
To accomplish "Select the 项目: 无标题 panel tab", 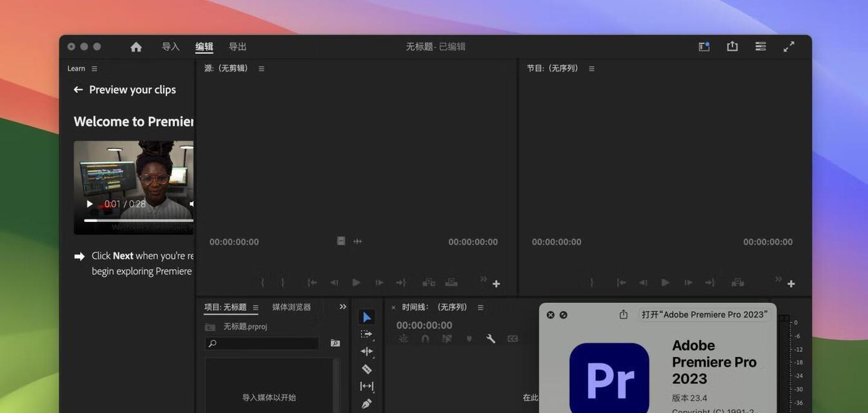I will point(225,307).
